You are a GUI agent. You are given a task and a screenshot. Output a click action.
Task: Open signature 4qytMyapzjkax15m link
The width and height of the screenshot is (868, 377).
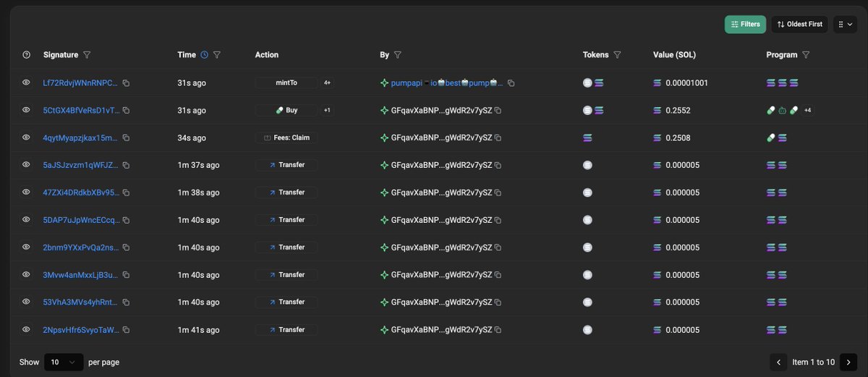click(80, 138)
